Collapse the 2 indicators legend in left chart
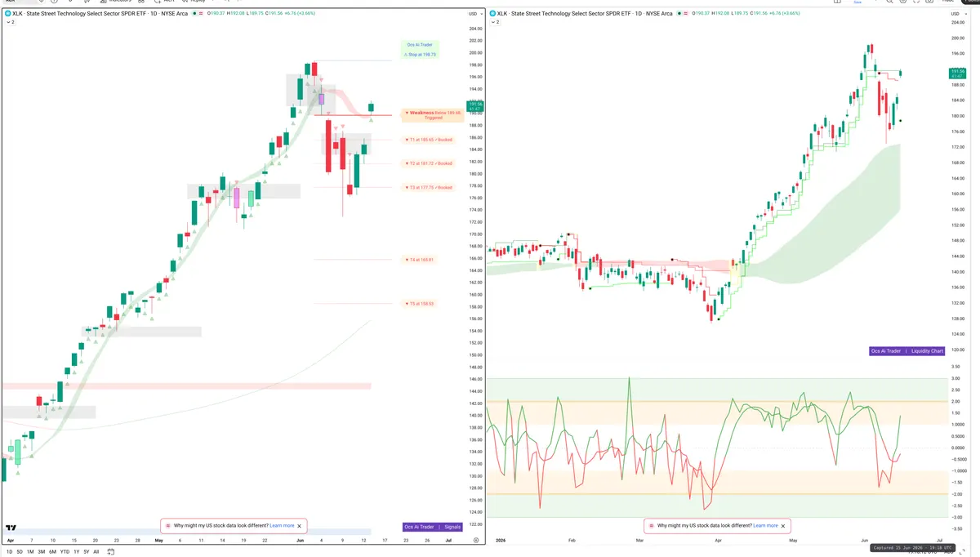Image resolution: width=980 pixels, height=557 pixels. pos(10,22)
